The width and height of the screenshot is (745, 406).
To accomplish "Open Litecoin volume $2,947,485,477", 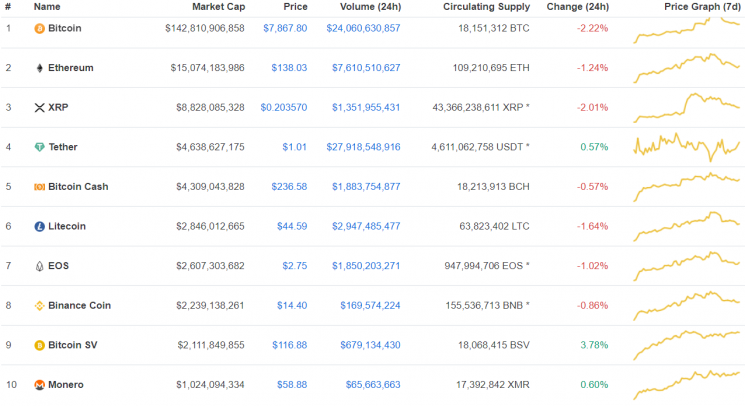I will click(366, 227).
